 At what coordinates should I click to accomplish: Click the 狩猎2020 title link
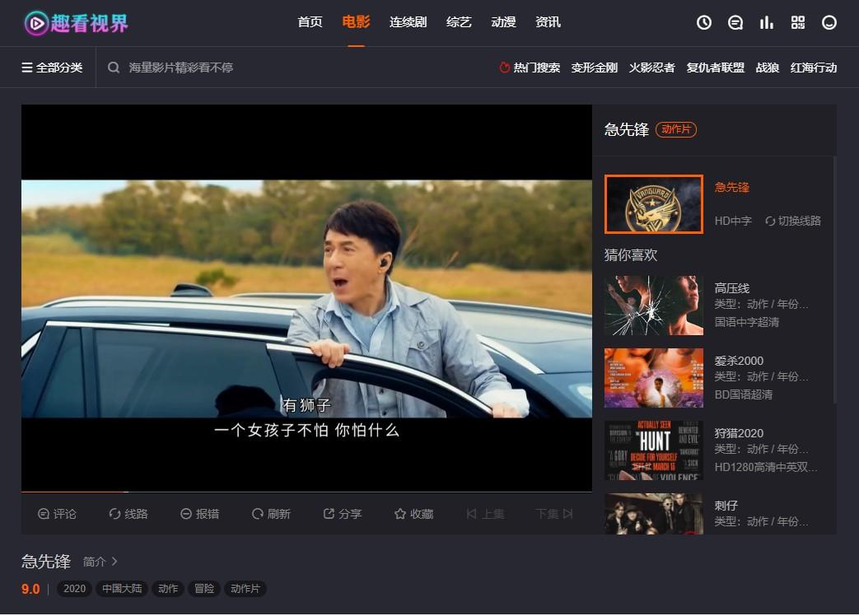pos(739,433)
